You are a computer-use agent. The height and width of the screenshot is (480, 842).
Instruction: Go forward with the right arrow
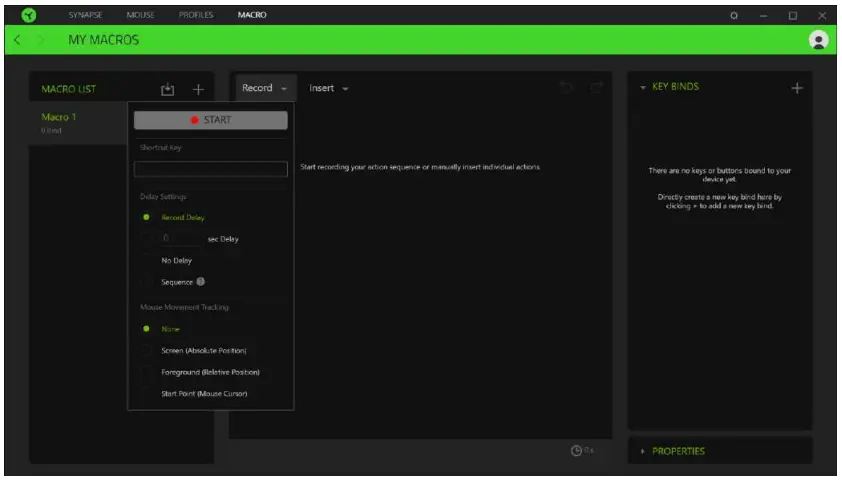point(41,40)
